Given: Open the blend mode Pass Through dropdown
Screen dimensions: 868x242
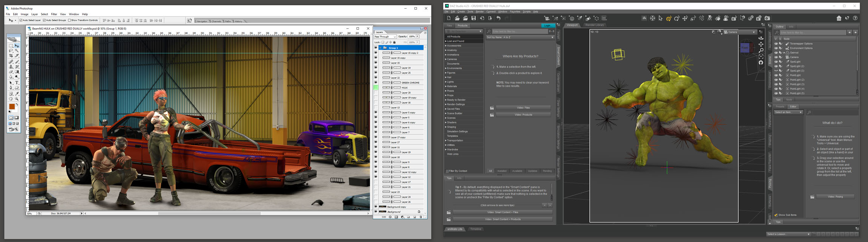Looking at the screenshot, I should tap(385, 37).
